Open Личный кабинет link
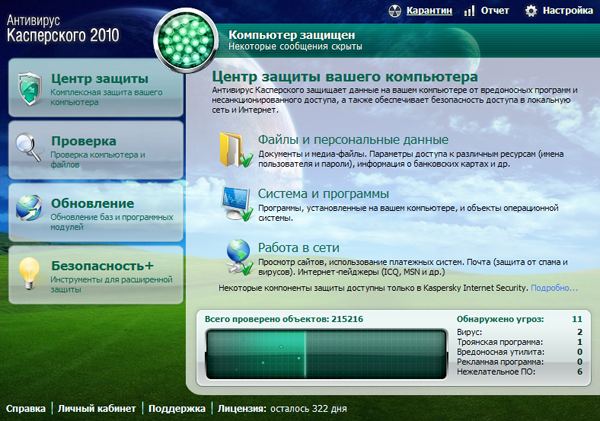This screenshot has height=421, width=600. (96, 408)
